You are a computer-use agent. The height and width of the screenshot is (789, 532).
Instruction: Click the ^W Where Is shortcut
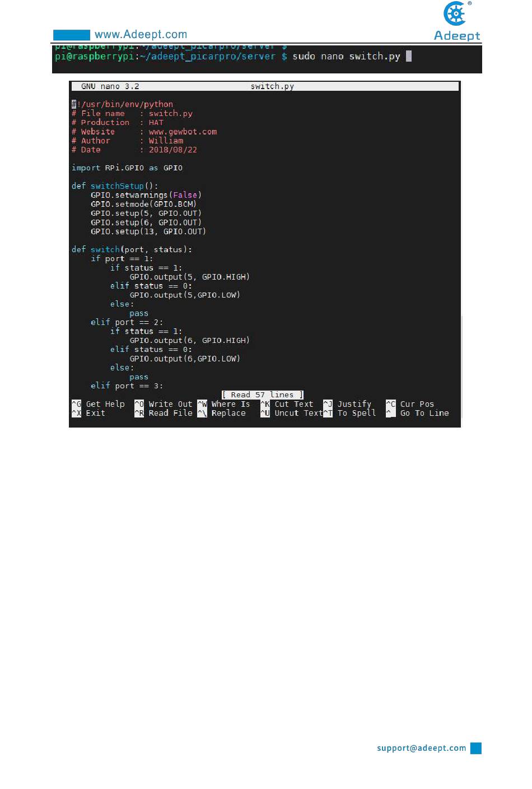223,404
